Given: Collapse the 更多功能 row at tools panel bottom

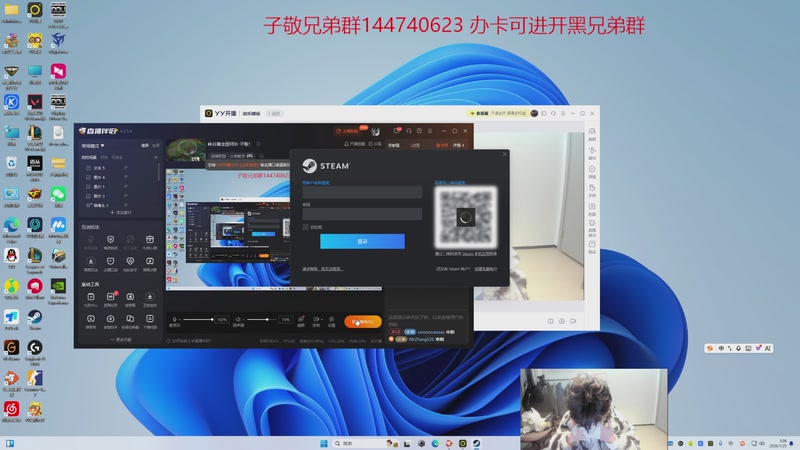Looking at the screenshot, I should pyautogui.click(x=120, y=339).
